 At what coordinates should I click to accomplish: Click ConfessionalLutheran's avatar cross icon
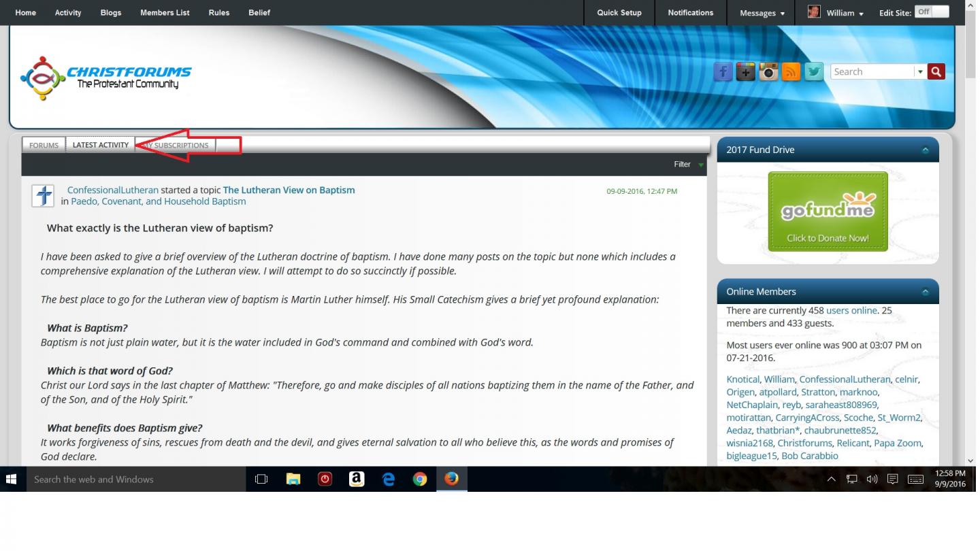click(x=43, y=196)
